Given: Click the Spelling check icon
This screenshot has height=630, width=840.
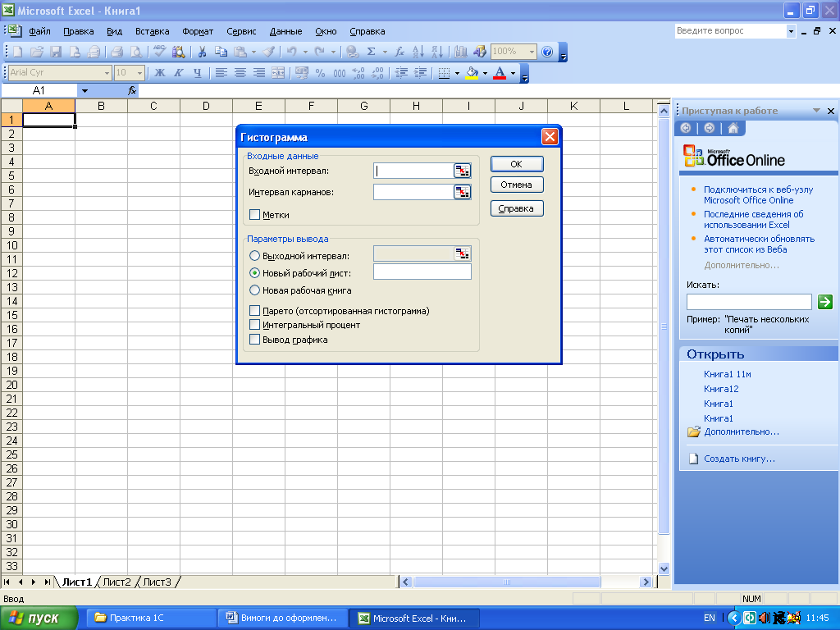Looking at the screenshot, I should (x=159, y=52).
